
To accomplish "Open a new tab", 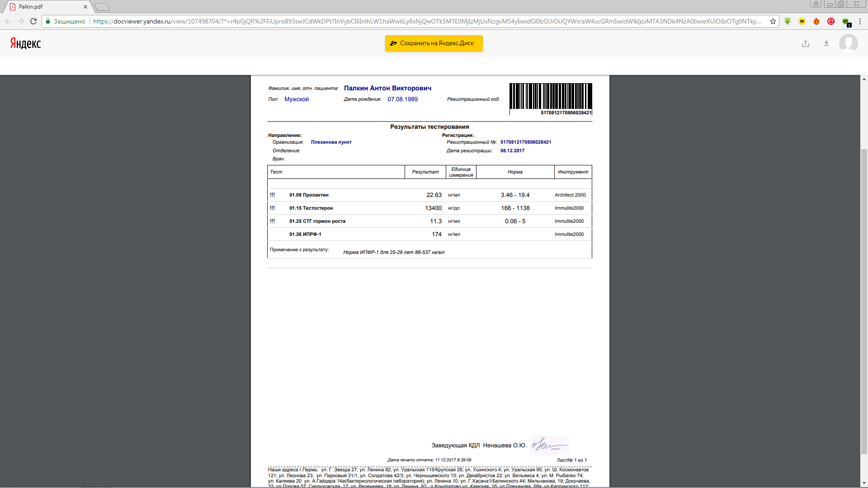I will click(103, 7).
